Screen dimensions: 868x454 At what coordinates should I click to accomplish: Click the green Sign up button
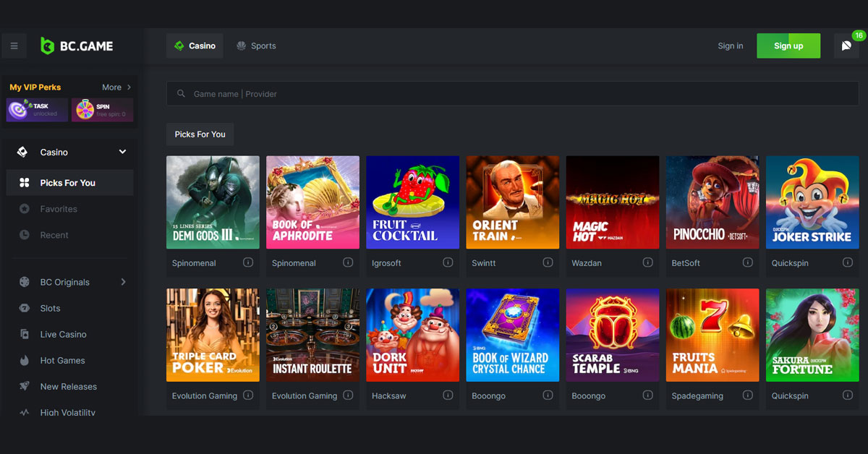(x=788, y=46)
